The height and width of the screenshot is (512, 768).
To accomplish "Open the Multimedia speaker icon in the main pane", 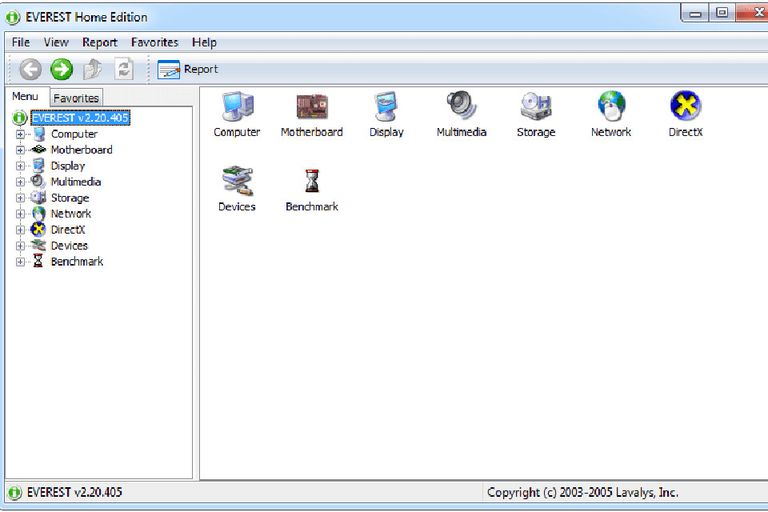I will (461, 105).
